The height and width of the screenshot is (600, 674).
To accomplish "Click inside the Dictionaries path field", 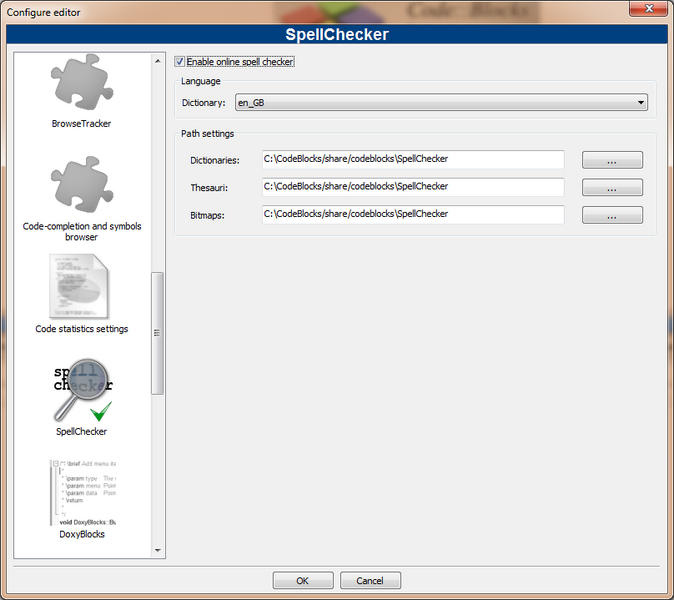I will [413, 159].
